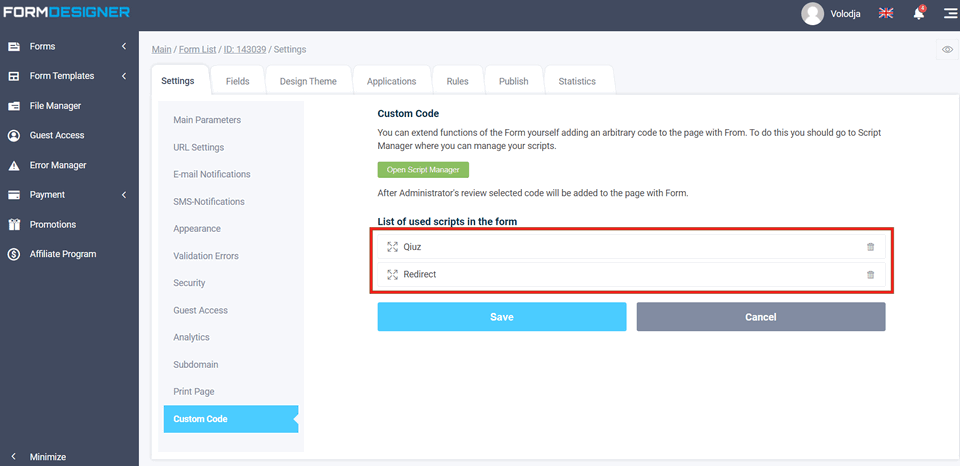Click the UK flag language icon
Image resolution: width=960 pixels, height=466 pixels.
tap(885, 13)
